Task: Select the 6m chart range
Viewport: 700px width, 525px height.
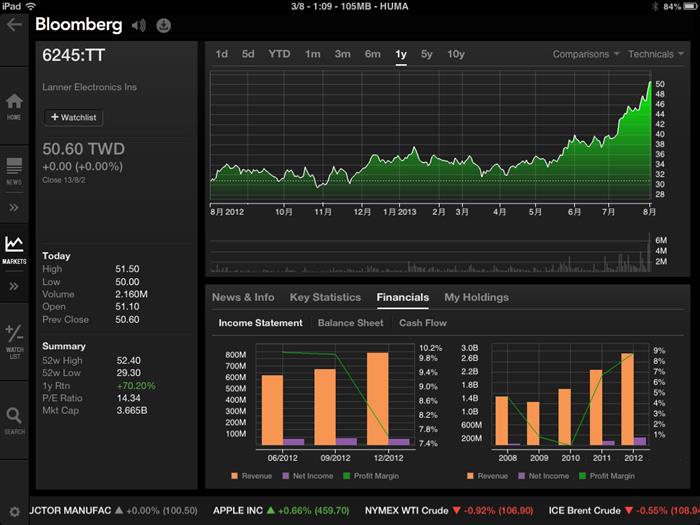Action: [x=373, y=54]
